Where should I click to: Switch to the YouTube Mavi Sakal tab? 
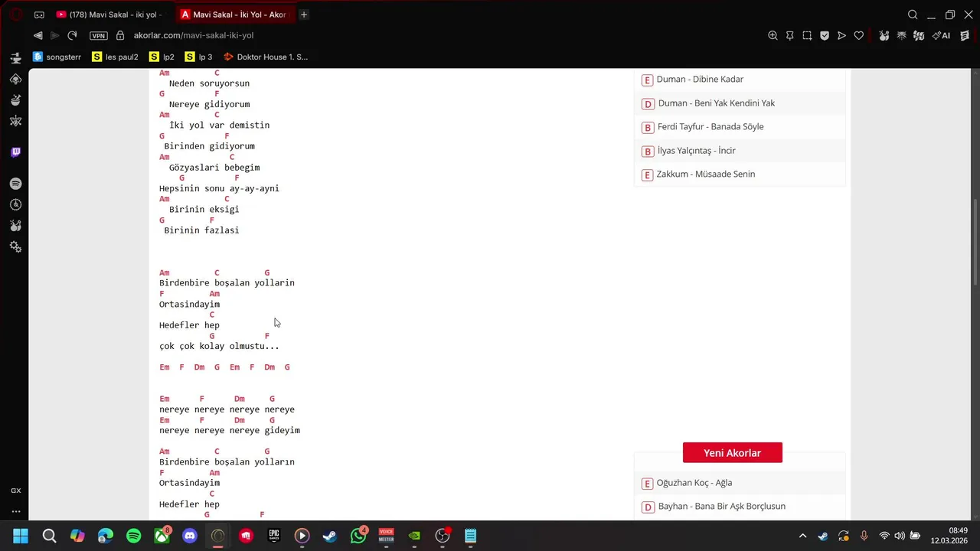tap(113, 15)
